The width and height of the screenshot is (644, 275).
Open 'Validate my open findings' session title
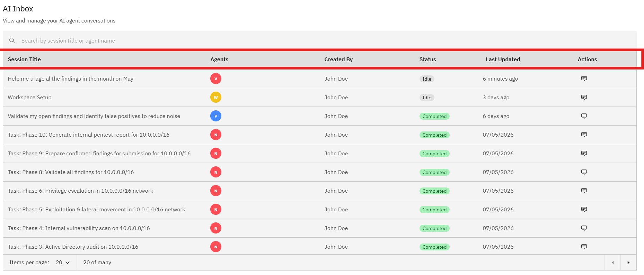(x=94, y=116)
